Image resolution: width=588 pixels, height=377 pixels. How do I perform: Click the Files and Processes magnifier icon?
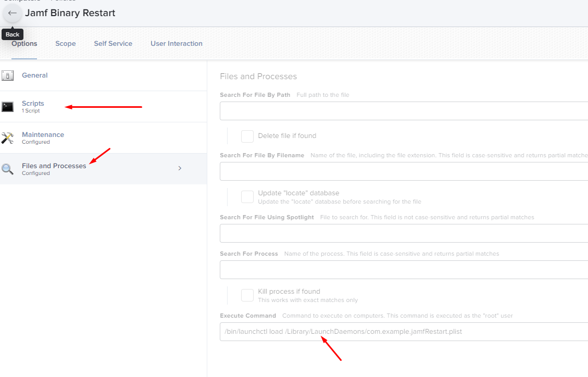tap(7, 169)
